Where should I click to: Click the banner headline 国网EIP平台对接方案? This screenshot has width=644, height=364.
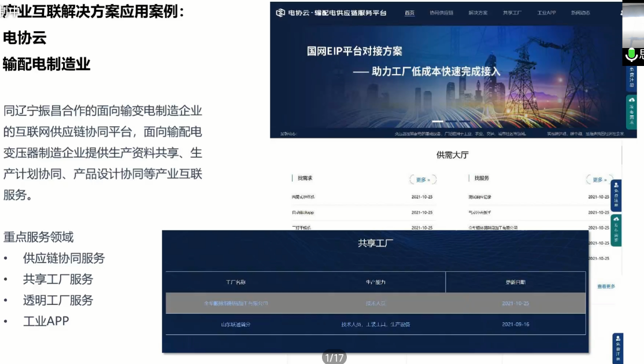(x=354, y=51)
